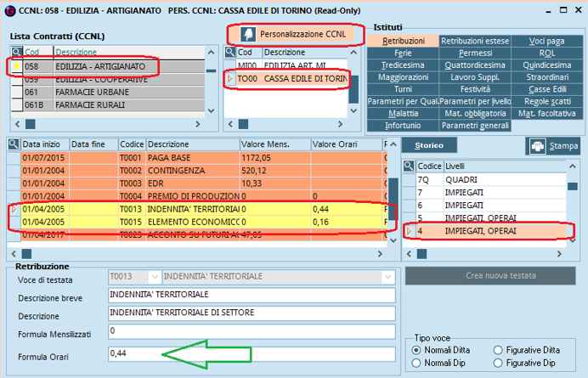Click the search icon in Personalizzazione grid
Screen dimensions: 588x378
click(230, 52)
